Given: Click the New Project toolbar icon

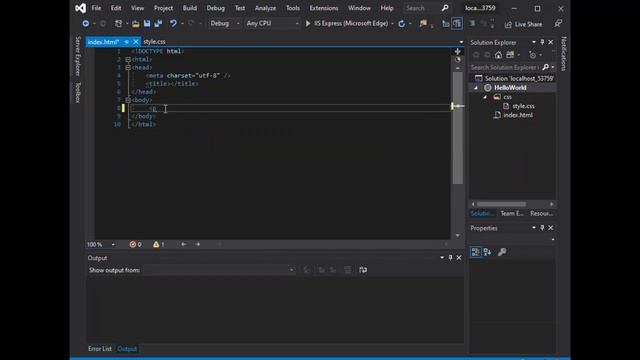Looking at the screenshot, I should (118, 24).
